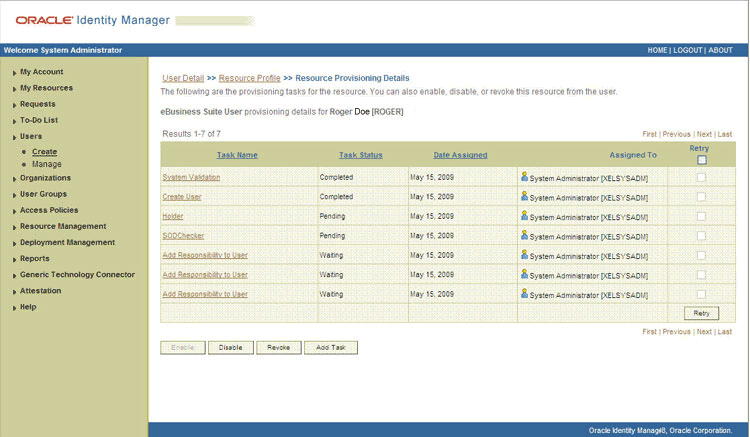Expand the Access Policies arrow
The image size is (750, 437).
tap(14, 211)
